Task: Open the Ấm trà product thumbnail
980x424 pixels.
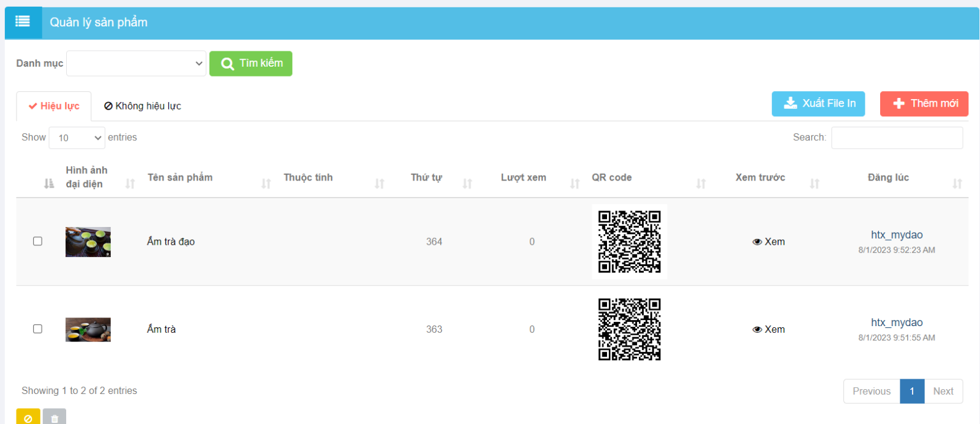Action: pos(88,329)
